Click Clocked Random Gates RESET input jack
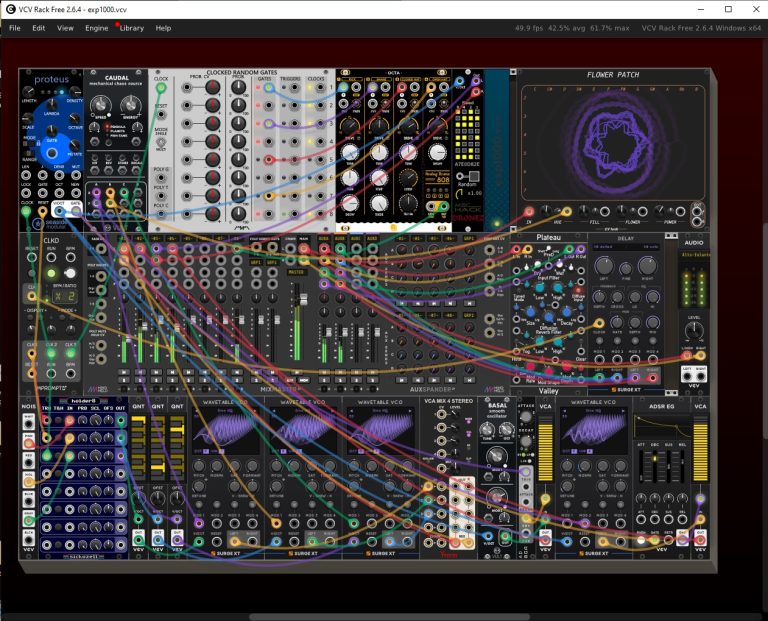Image resolution: width=768 pixels, height=621 pixels. [x=161, y=115]
